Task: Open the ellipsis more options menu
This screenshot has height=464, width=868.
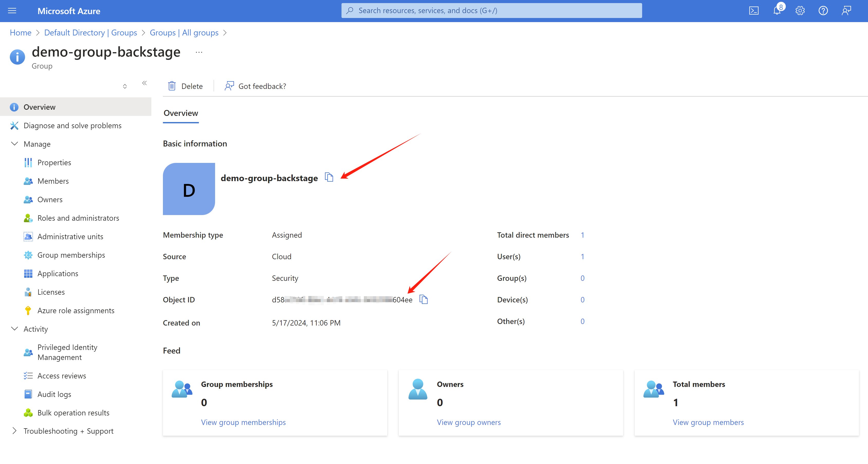Action: coord(199,52)
